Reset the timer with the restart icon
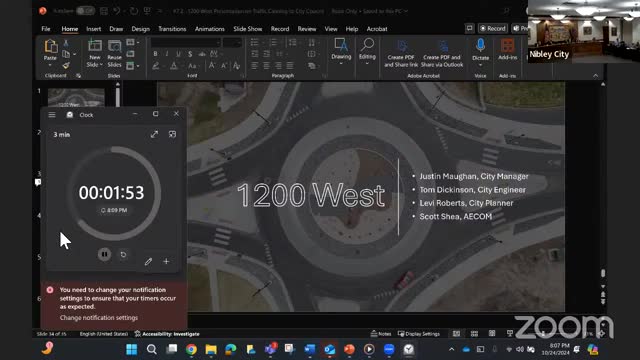The height and width of the screenshot is (360, 640). point(123,255)
